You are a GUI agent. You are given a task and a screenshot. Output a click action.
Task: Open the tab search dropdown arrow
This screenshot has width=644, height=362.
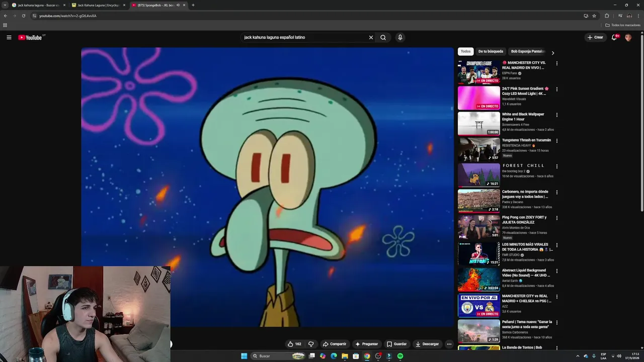[5, 5]
